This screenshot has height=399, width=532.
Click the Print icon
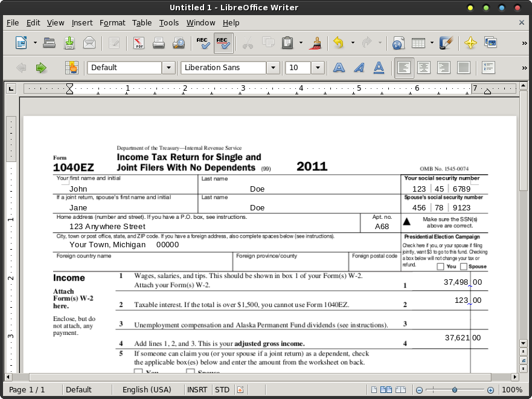pos(158,43)
